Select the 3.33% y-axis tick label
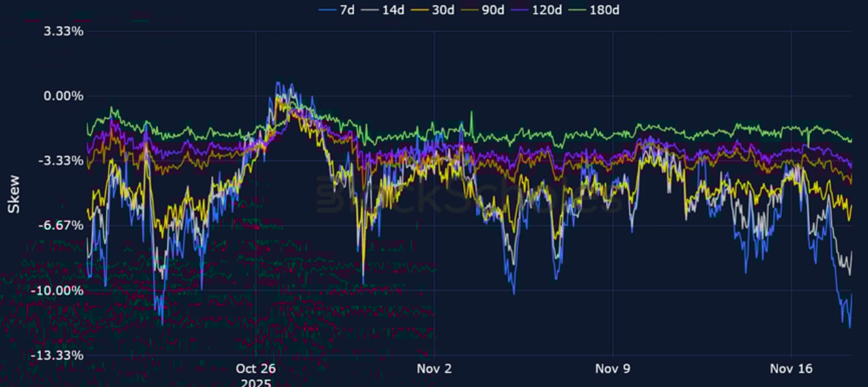The height and width of the screenshot is (387, 868). (x=63, y=31)
